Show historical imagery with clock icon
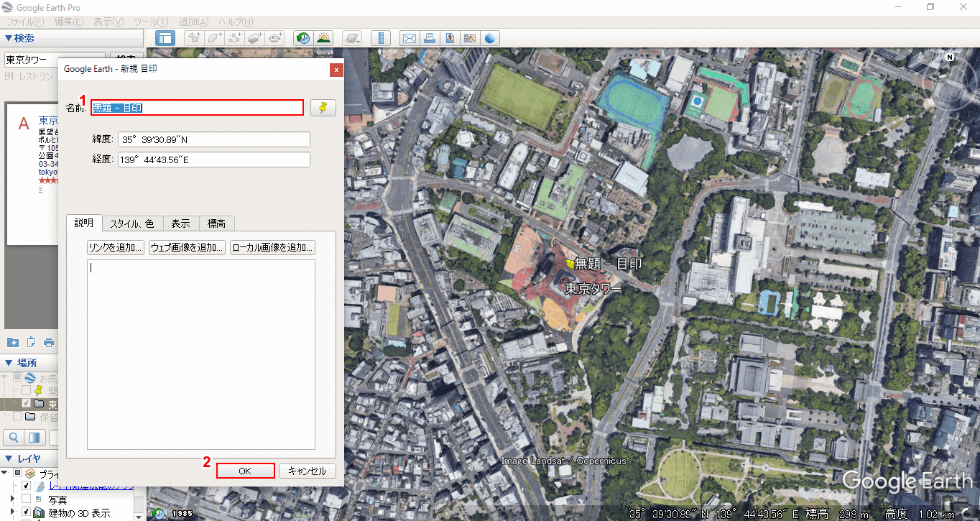Viewport: 980px width, 521px height. point(303,38)
